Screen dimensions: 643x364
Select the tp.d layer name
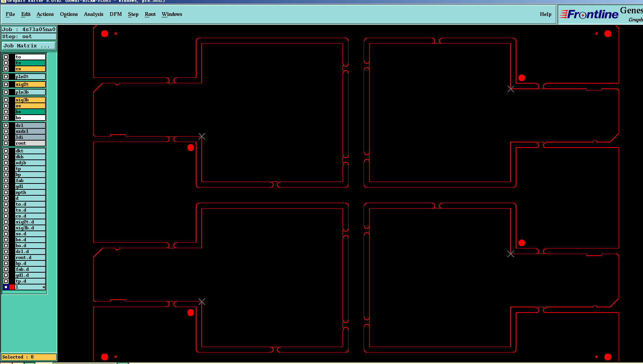click(x=30, y=281)
